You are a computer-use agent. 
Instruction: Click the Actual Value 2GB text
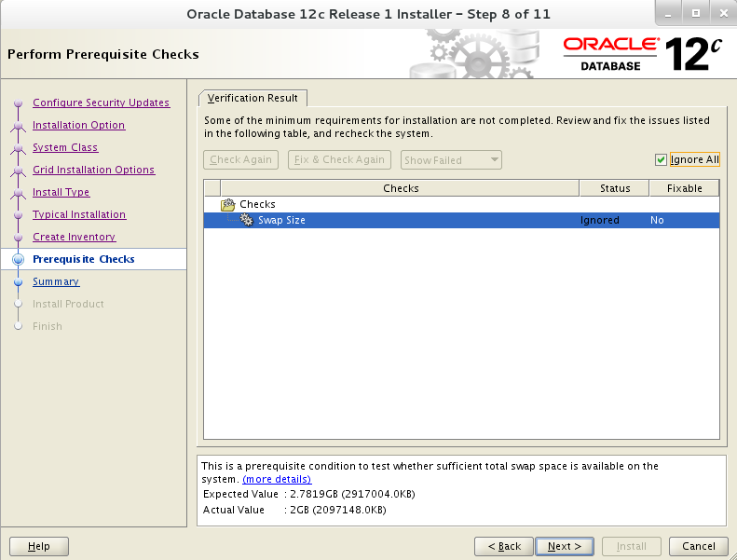294,511
